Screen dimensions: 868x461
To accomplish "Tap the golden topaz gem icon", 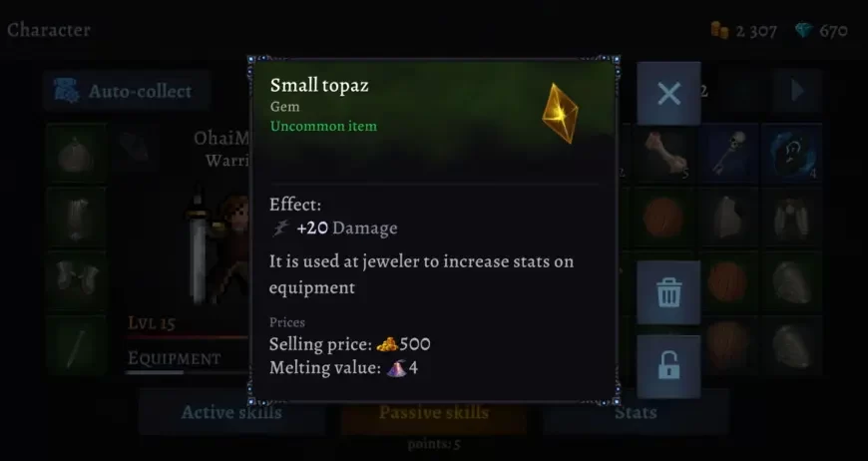I will pos(560,113).
